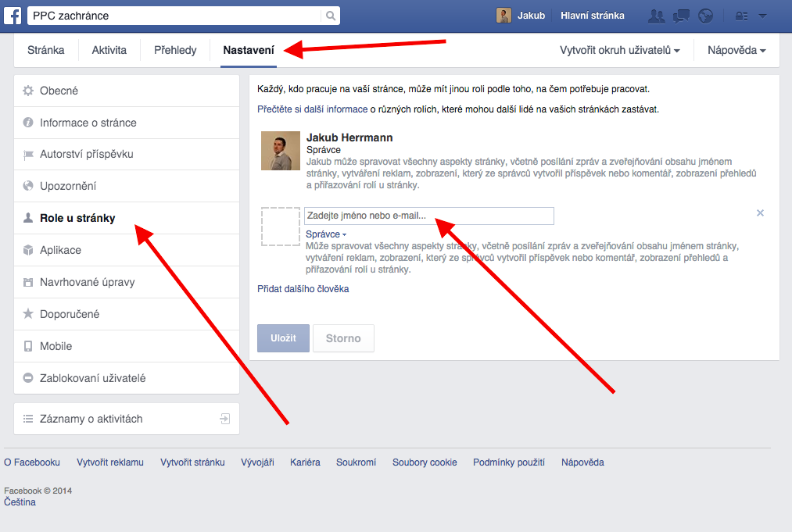Click the Facebook logo icon
The height and width of the screenshot is (532, 792).
13,16
